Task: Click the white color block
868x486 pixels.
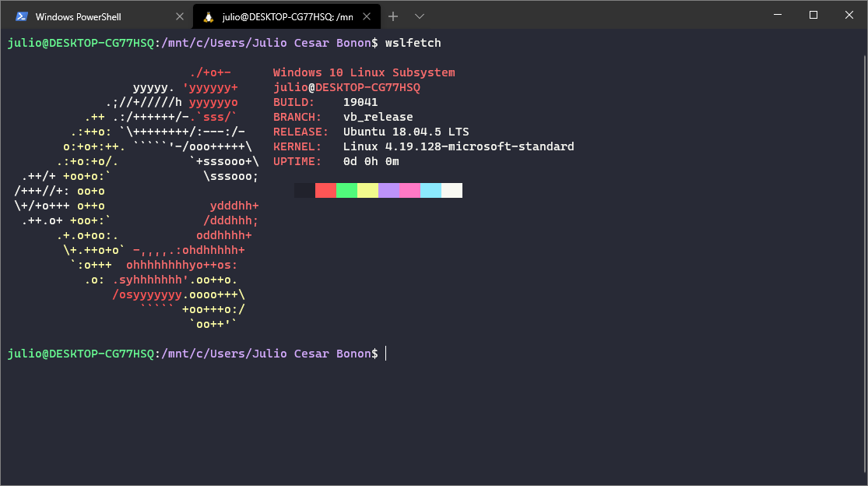Action: (452, 190)
